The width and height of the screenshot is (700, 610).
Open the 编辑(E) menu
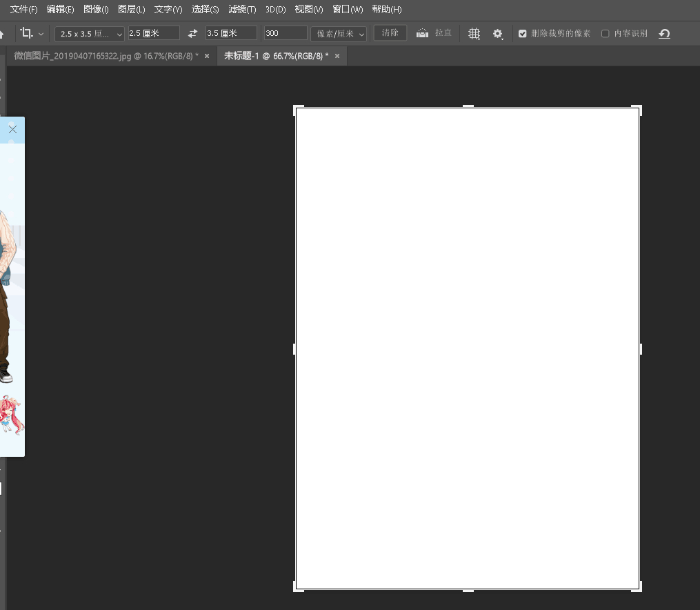[x=60, y=9]
